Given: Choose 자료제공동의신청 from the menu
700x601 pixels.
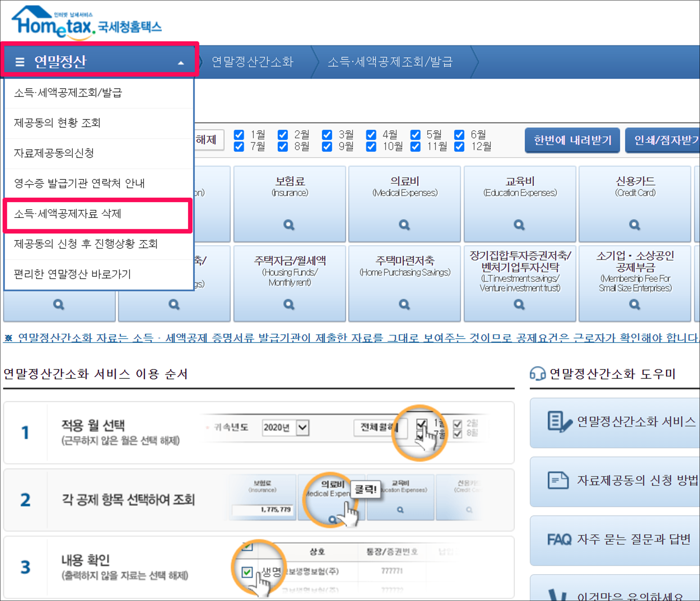Looking at the screenshot, I should coord(54,153).
